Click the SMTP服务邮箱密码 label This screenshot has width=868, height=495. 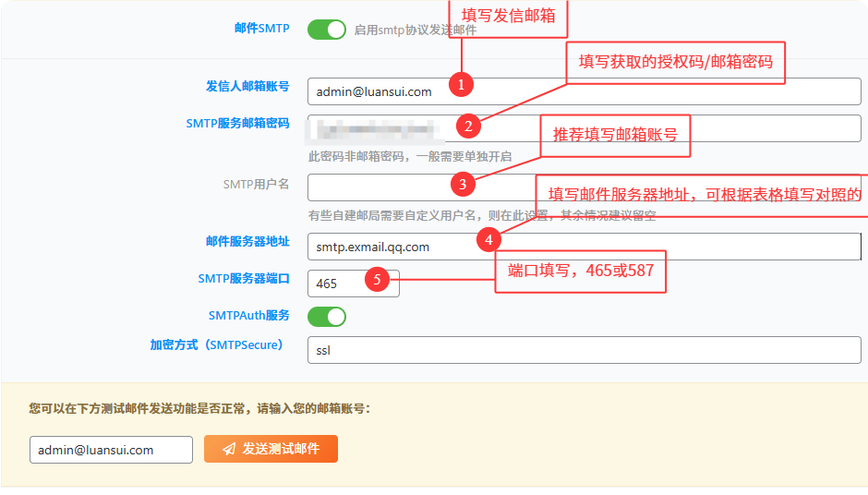237,124
